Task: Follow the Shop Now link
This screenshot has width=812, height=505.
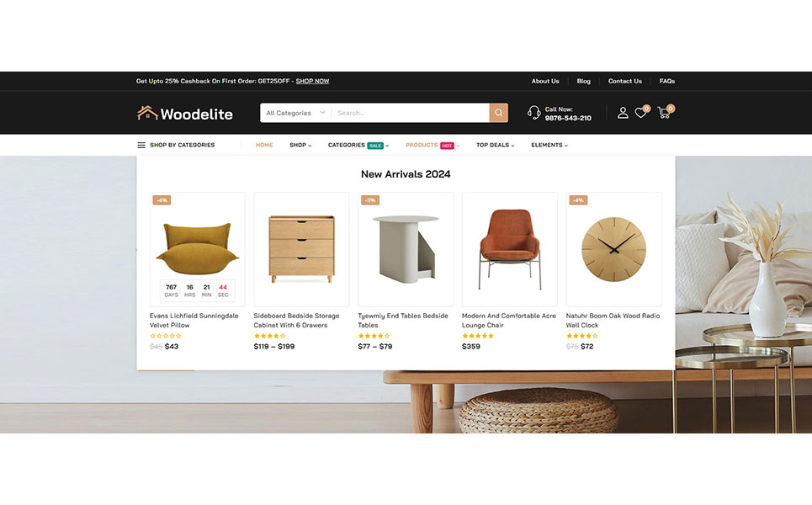Action: tap(312, 82)
